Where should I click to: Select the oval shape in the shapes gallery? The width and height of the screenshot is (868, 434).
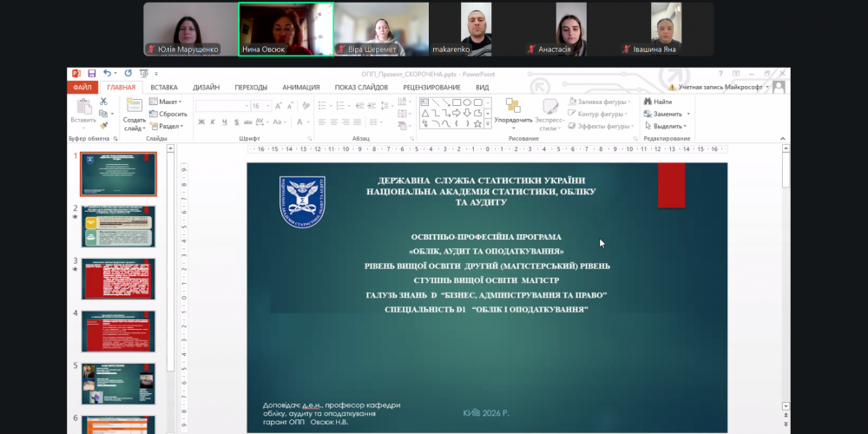[467, 102]
